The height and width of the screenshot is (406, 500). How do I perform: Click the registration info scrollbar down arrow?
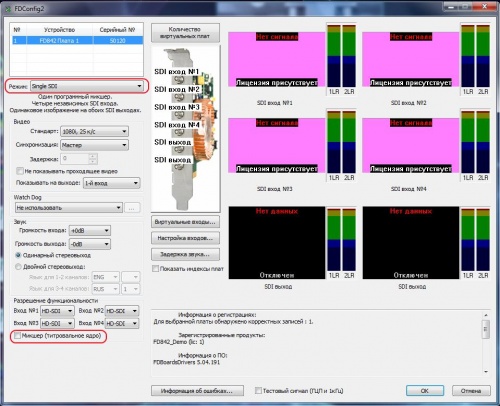click(x=486, y=372)
